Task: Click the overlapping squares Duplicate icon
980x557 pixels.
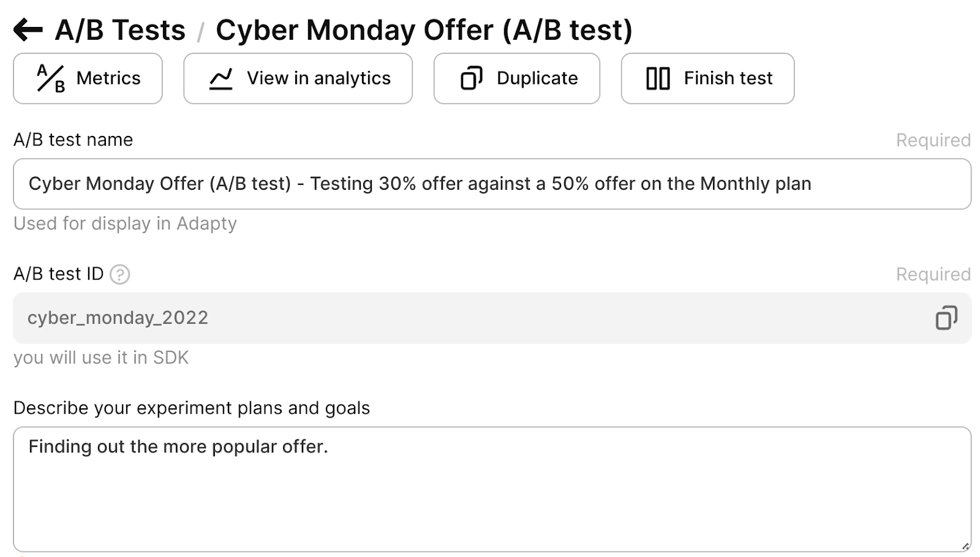Action: [x=471, y=78]
